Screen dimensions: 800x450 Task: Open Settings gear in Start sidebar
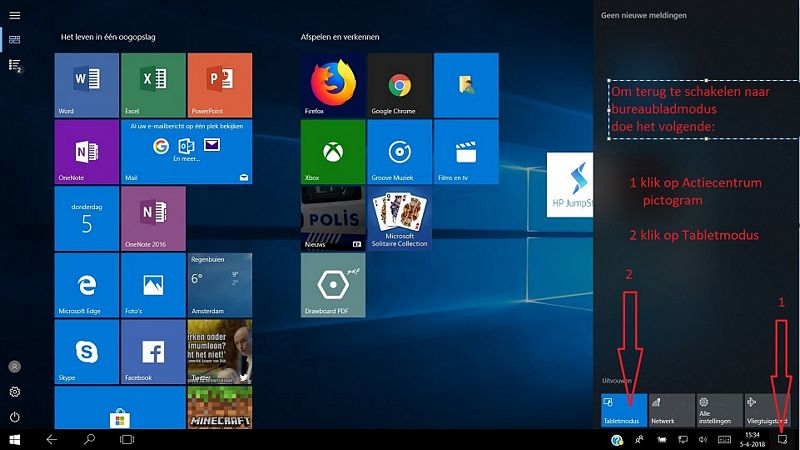pyautogui.click(x=15, y=392)
